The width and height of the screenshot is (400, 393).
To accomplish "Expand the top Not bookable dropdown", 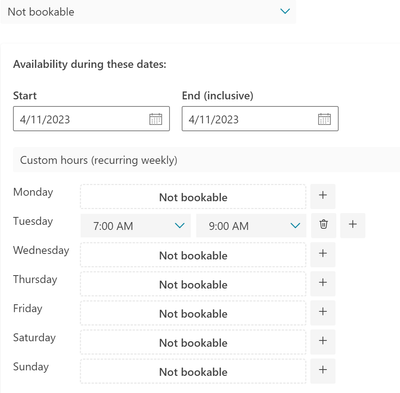I will pyautogui.click(x=148, y=12).
